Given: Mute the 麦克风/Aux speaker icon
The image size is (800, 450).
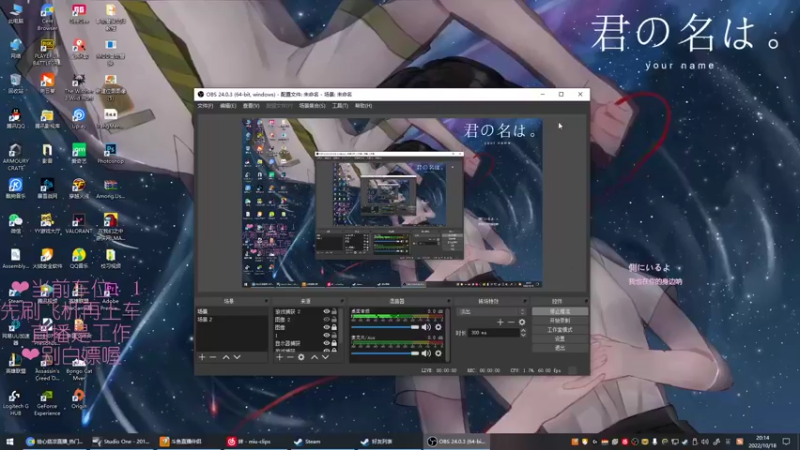Looking at the screenshot, I should click(426, 353).
